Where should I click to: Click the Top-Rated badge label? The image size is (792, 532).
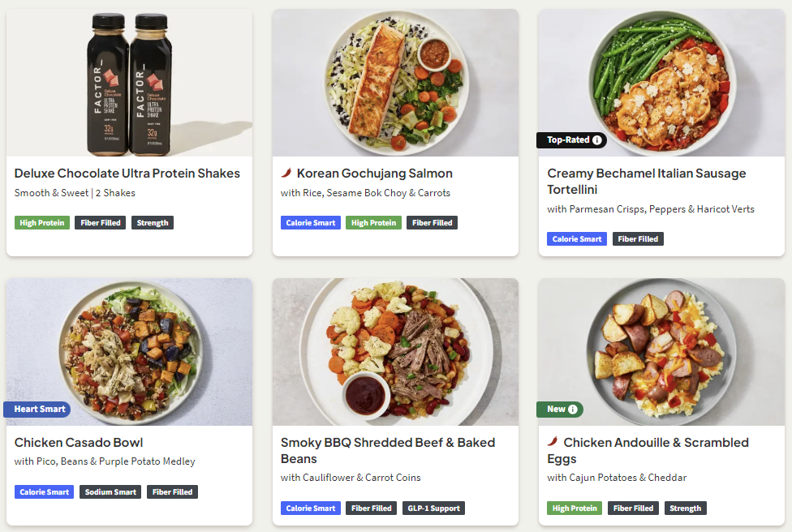[568, 139]
